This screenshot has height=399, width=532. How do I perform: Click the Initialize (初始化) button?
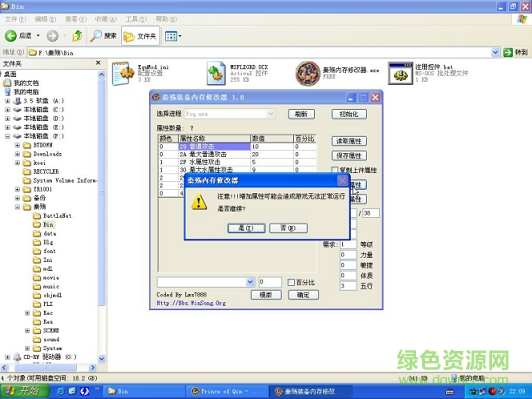[349, 114]
